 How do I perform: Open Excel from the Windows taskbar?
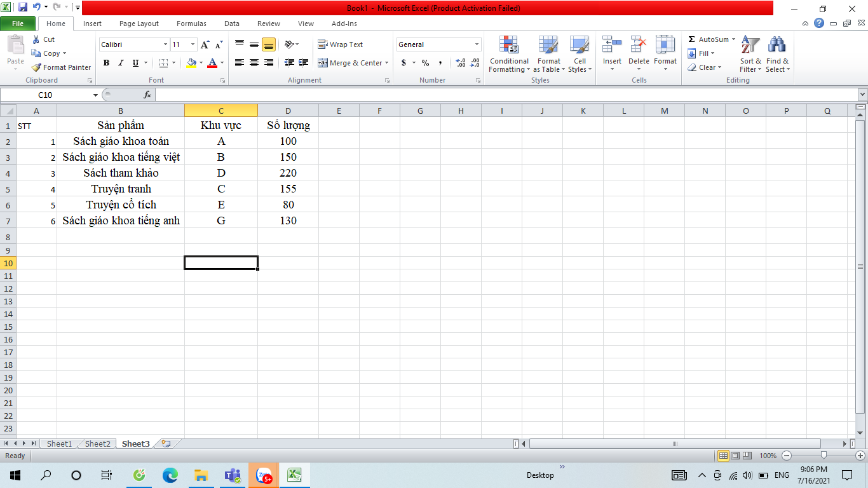pos(294,475)
